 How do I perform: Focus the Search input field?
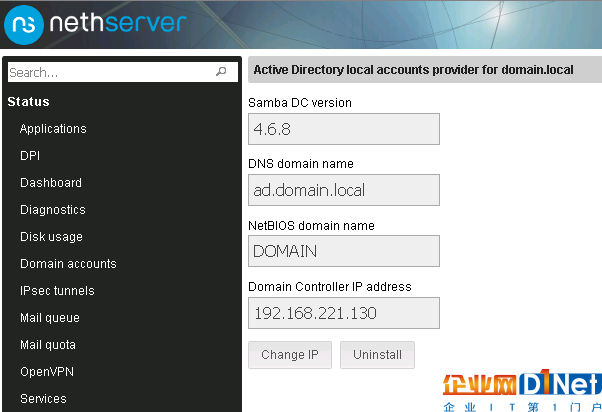[123, 72]
